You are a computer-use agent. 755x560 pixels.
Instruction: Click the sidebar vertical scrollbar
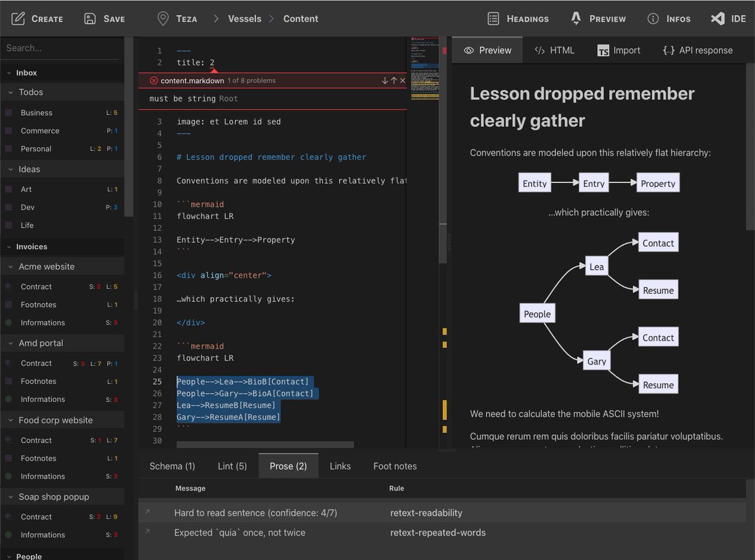[x=128, y=126]
